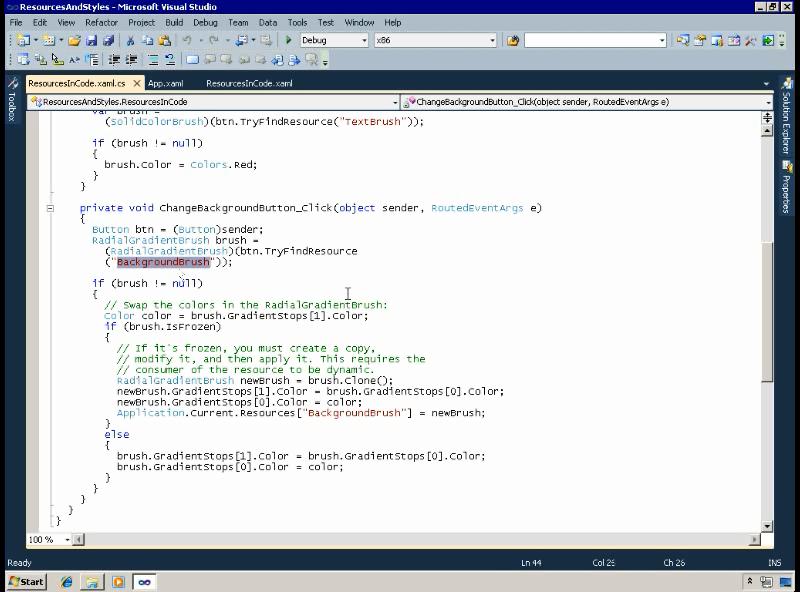Open Solution Explorer from the toolbar icon
The height and width of the screenshot is (592, 800).
click(x=683, y=40)
